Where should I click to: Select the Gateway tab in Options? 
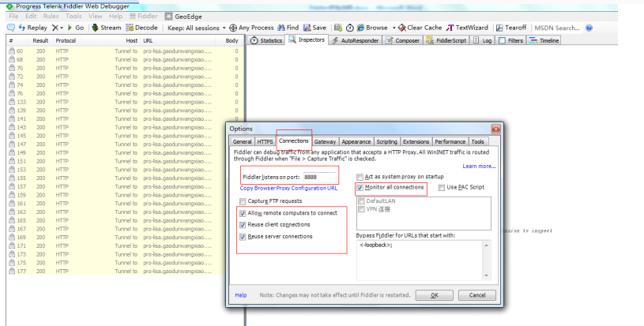(x=325, y=141)
